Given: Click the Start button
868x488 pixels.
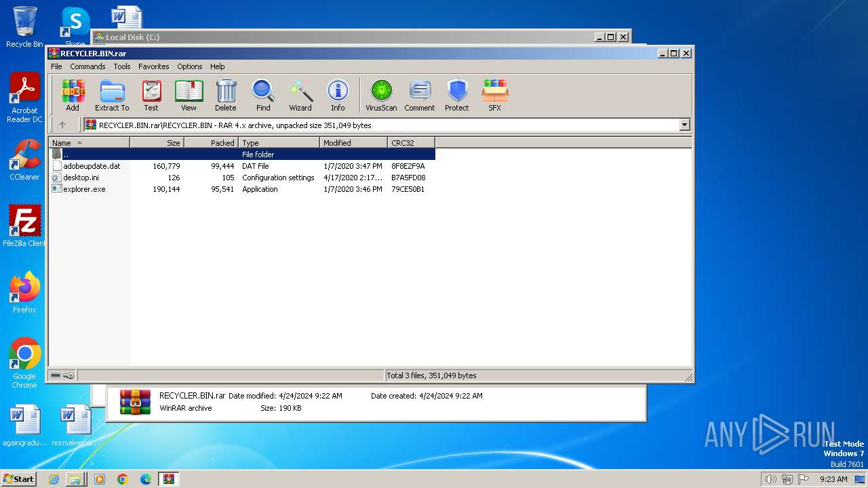Looking at the screenshot, I should 18,479.
